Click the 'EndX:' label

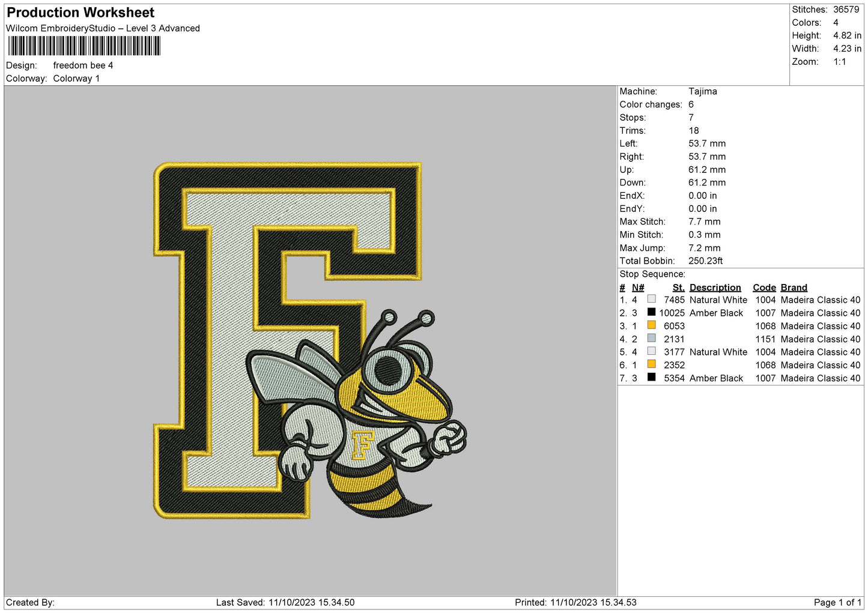(x=632, y=196)
